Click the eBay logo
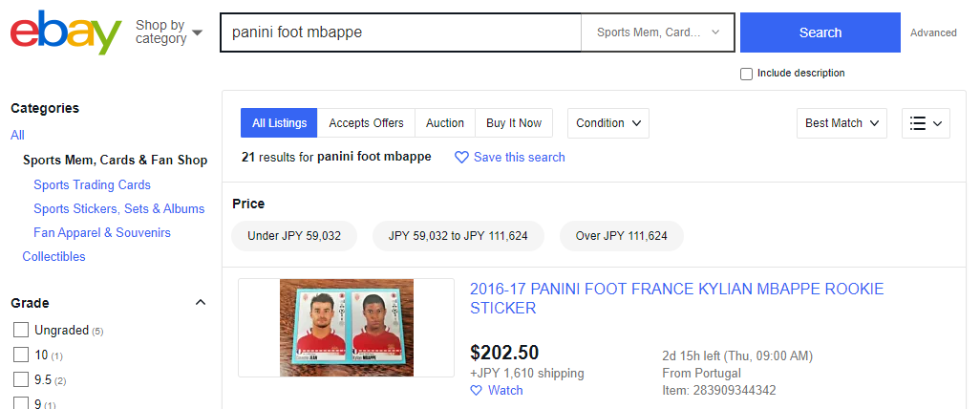980x409 pixels. click(x=65, y=32)
